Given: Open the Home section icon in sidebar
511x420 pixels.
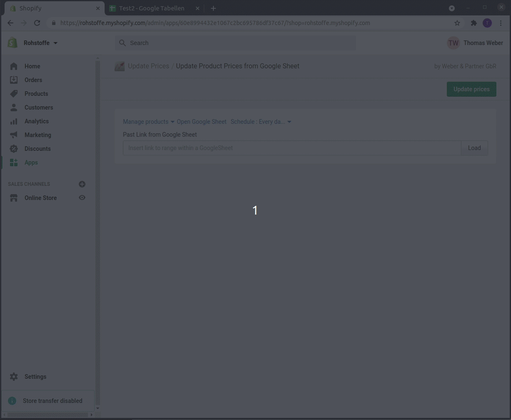Looking at the screenshot, I should tap(14, 66).
